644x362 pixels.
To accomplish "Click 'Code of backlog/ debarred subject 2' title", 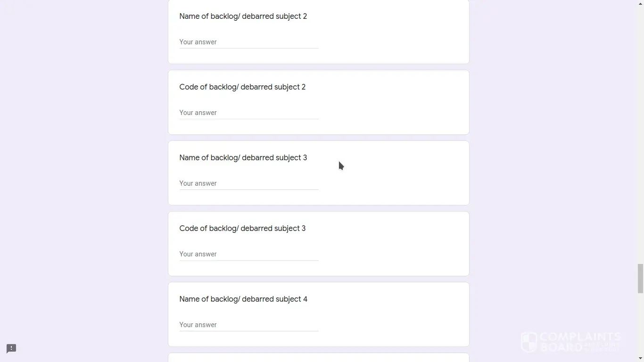I will (242, 87).
